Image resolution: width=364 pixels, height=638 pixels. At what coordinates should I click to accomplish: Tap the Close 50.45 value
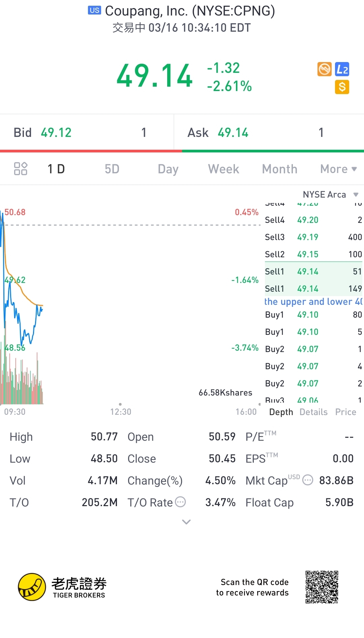[x=222, y=459]
